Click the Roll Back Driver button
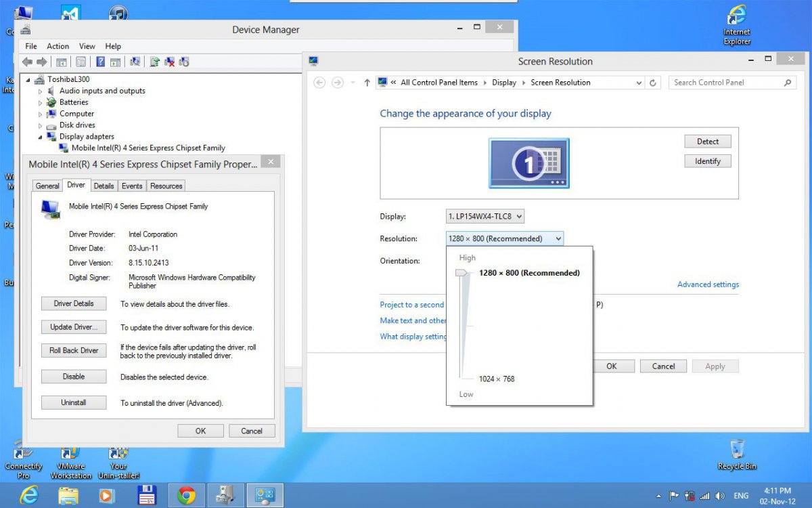This screenshot has height=508, width=812. (74, 350)
